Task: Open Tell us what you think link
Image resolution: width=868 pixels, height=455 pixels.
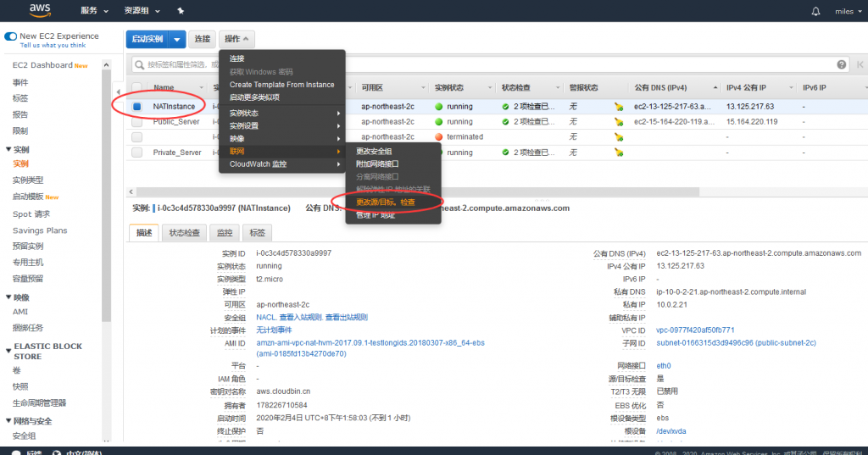Action: (x=53, y=46)
